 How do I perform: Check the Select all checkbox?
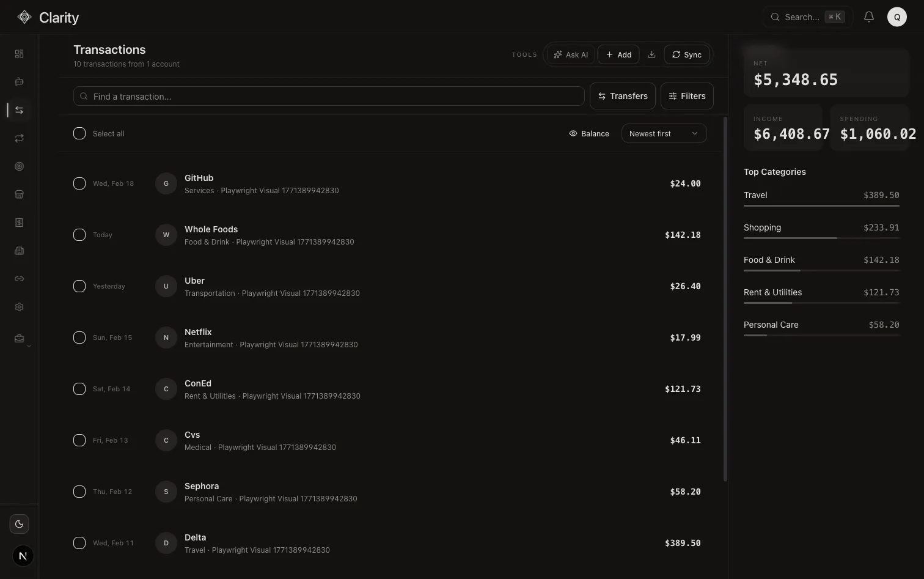(x=79, y=133)
